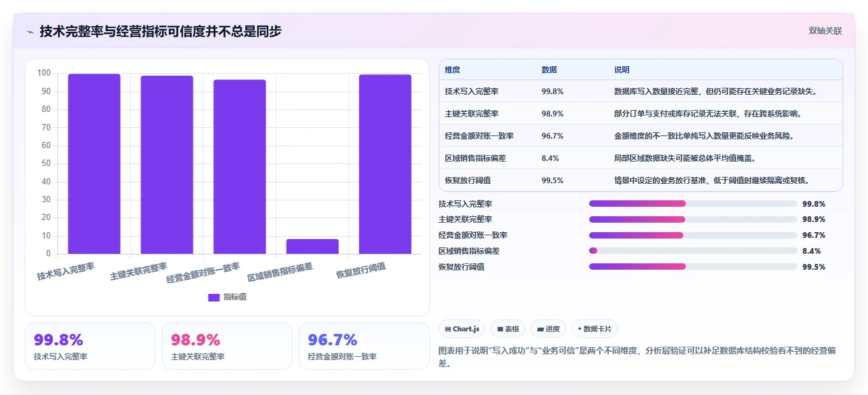The height and width of the screenshot is (395, 868).
Task: Click the 指标值 legend label
Action: tap(235, 297)
